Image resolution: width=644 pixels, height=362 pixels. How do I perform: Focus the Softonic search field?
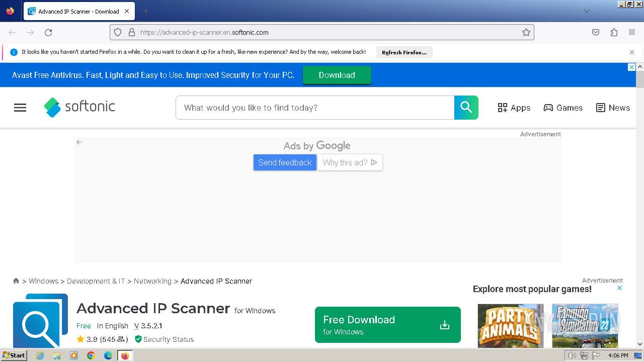[x=315, y=108]
